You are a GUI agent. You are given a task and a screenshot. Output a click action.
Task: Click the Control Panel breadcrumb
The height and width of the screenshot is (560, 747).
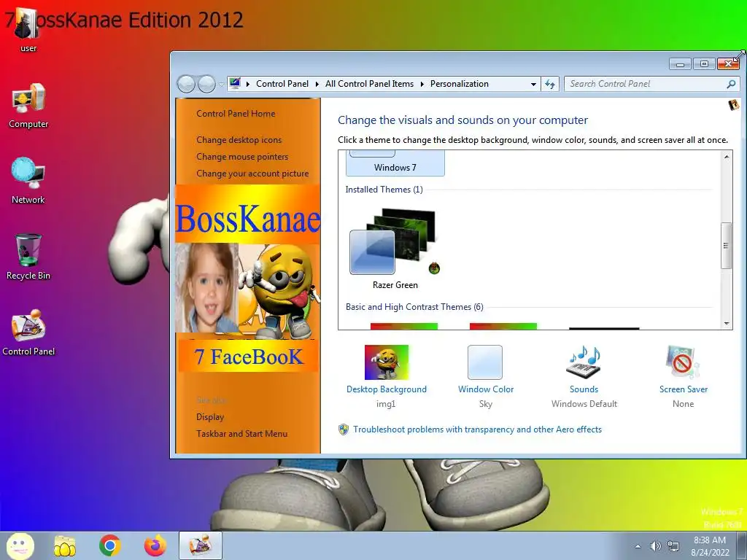click(282, 84)
